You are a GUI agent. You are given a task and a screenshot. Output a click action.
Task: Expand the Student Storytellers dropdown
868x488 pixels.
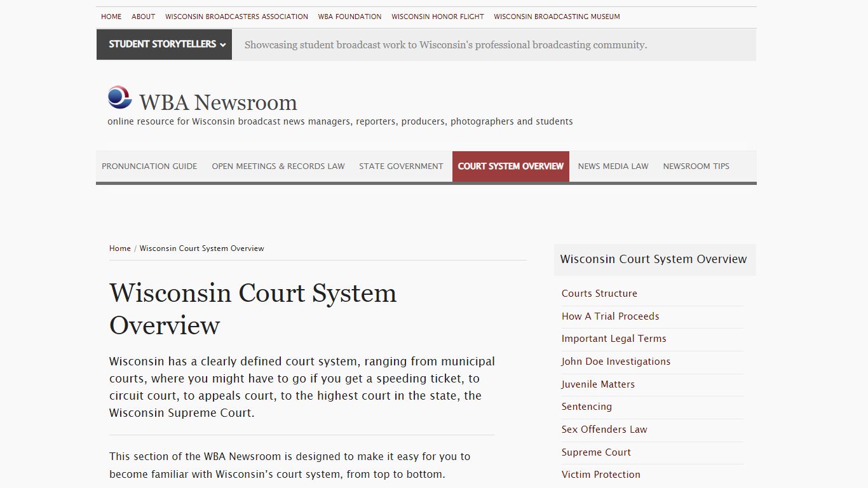164,44
